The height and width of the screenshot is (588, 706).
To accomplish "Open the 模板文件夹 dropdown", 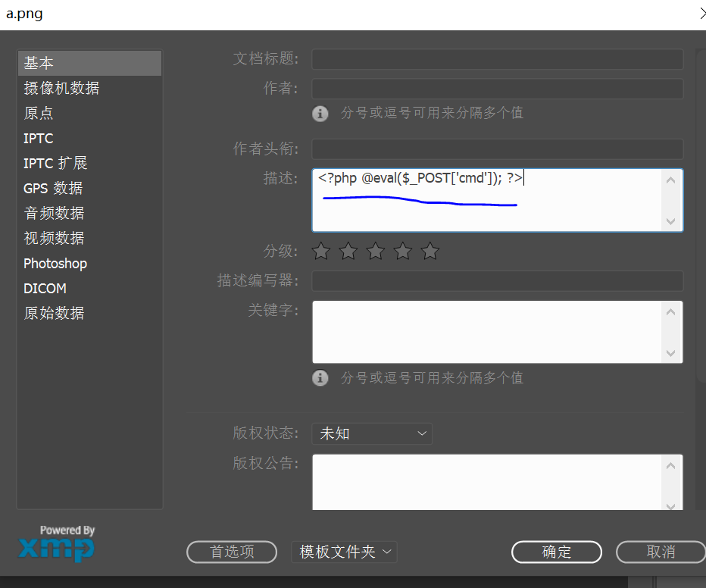I will (x=345, y=552).
